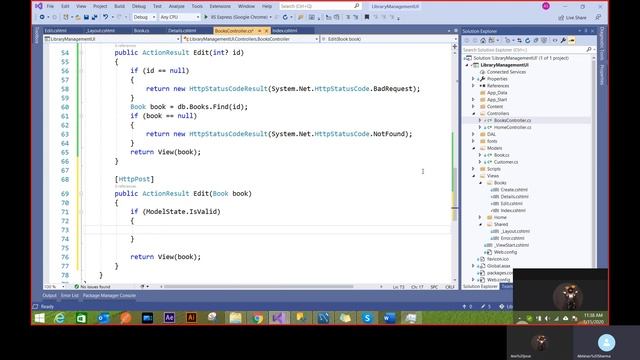Click Refresh icon in Solution Explorer toolbar
Image resolution: width=640 pixels, height=360 pixels.
[x=527, y=40]
